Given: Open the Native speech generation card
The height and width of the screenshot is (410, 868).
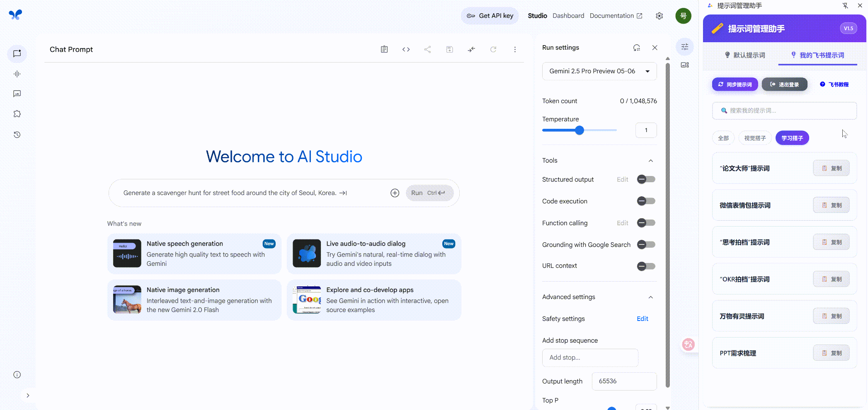Looking at the screenshot, I should [194, 253].
